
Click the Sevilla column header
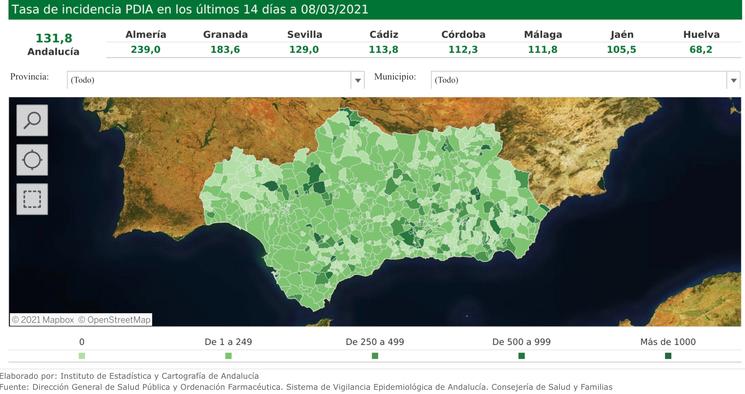pos(305,35)
